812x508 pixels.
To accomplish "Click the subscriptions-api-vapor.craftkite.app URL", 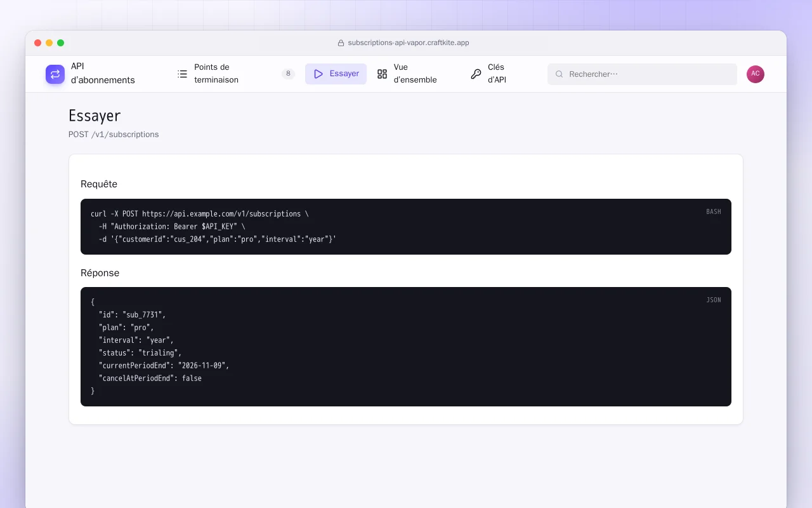I will [x=409, y=43].
